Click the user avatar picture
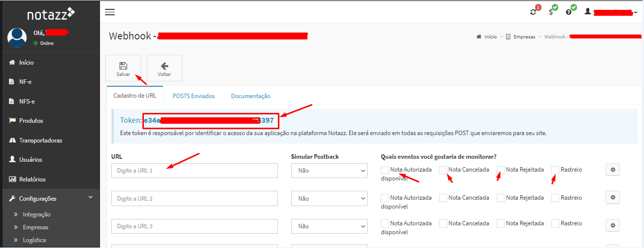 click(17, 38)
